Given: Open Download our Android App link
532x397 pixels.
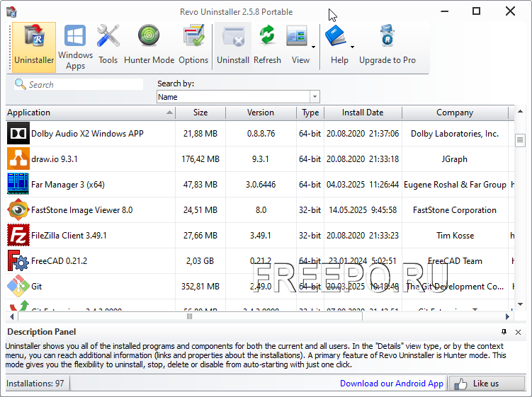Looking at the screenshot, I should click(x=392, y=384).
